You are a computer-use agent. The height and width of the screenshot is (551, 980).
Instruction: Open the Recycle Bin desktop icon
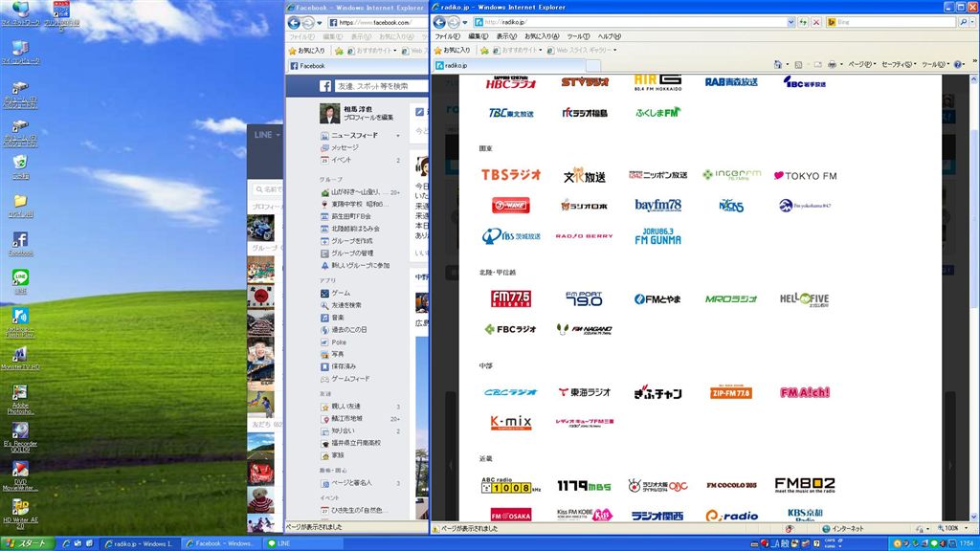[20, 166]
